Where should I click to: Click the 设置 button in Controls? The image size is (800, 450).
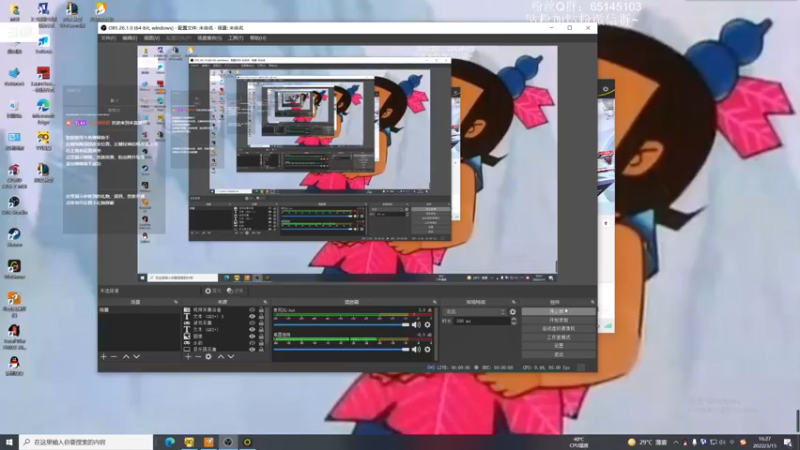(x=558, y=345)
